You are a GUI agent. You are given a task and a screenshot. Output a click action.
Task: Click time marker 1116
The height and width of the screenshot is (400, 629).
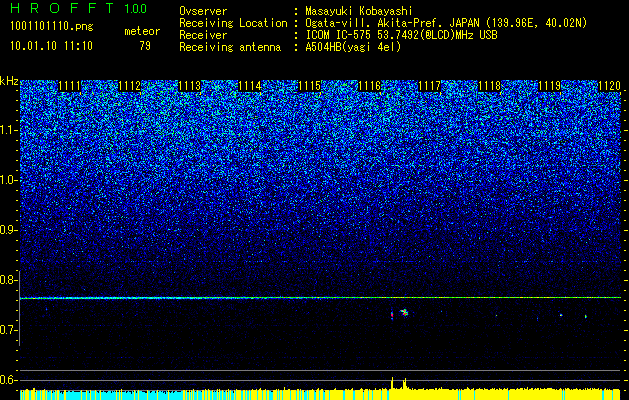click(369, 86)
